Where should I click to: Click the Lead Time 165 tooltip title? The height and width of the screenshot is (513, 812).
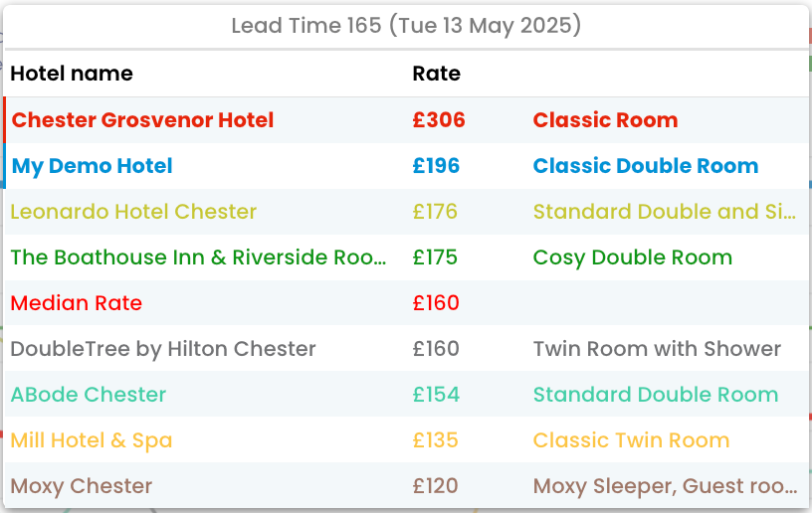pyautogui.click(x=406, y=26)
